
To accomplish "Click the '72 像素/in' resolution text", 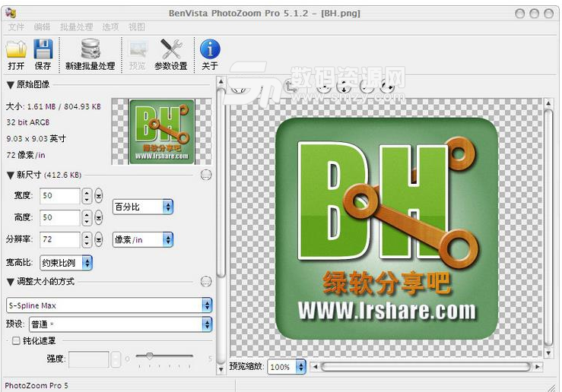I will coord(26,155).
